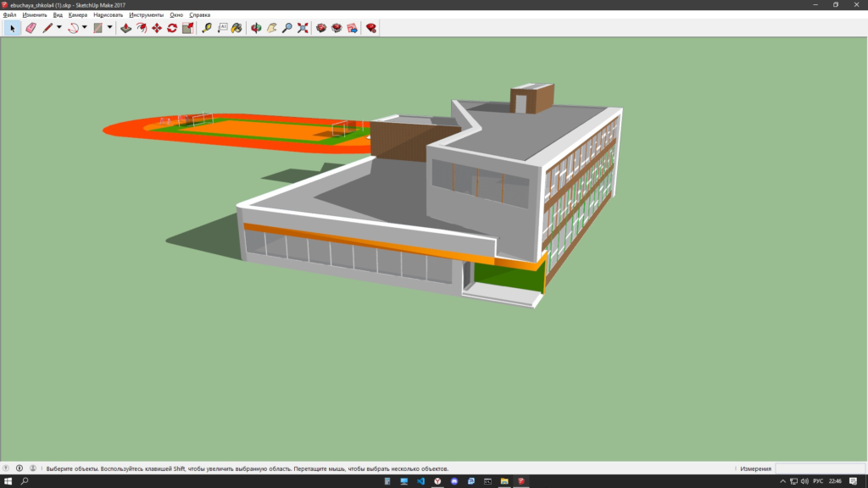868x488 pixels.
Task: Click the credits status bar icon
Action: pyautogui.click(x=19, y=468)
